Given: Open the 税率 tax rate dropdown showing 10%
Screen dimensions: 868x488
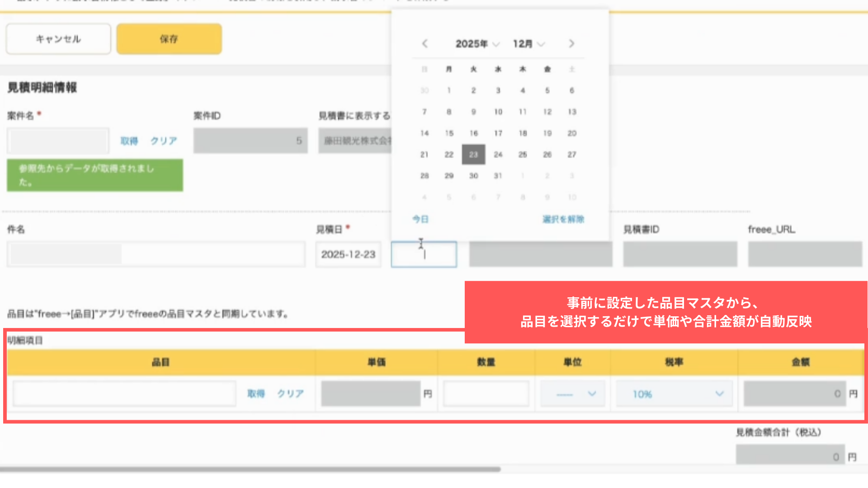Looking at the screenshot, I should (673, 394).
